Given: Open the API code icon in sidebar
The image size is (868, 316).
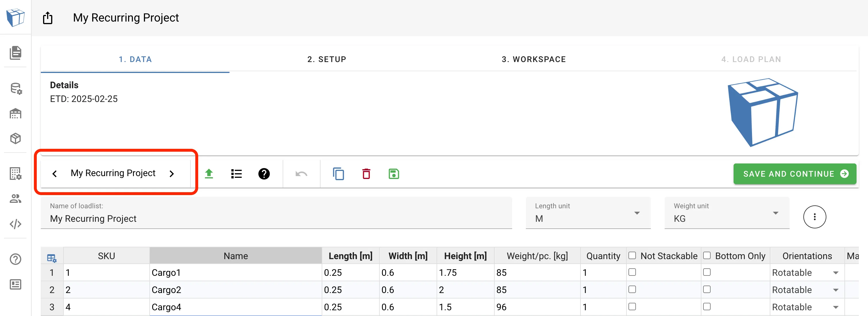Looking at the screenshot, I should click(x=15, y=224).
